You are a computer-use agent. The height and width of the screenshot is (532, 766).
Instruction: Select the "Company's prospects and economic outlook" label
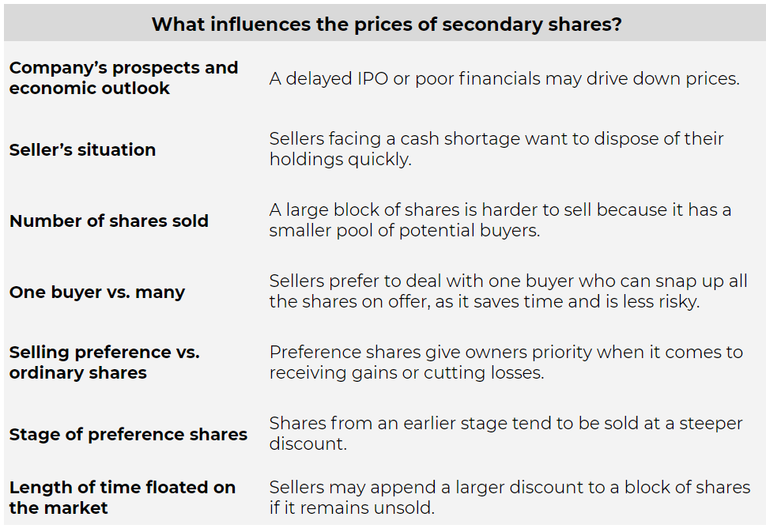tap(123, 77)
